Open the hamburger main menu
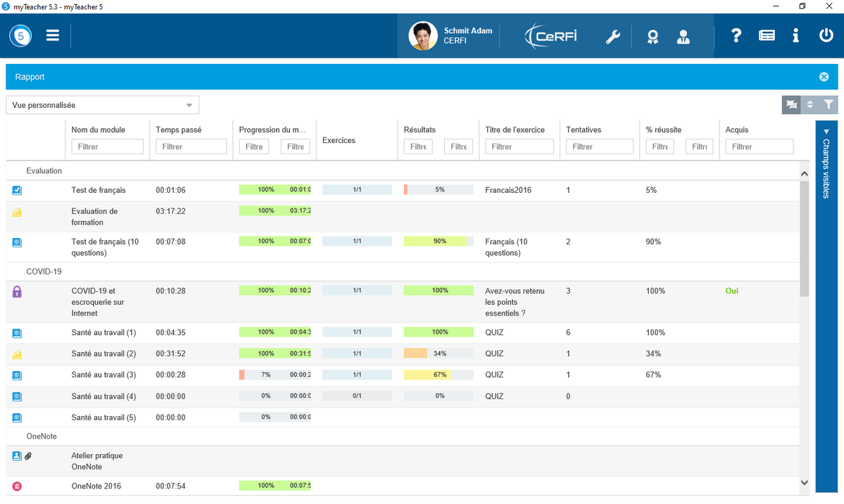 coord(52,35)
